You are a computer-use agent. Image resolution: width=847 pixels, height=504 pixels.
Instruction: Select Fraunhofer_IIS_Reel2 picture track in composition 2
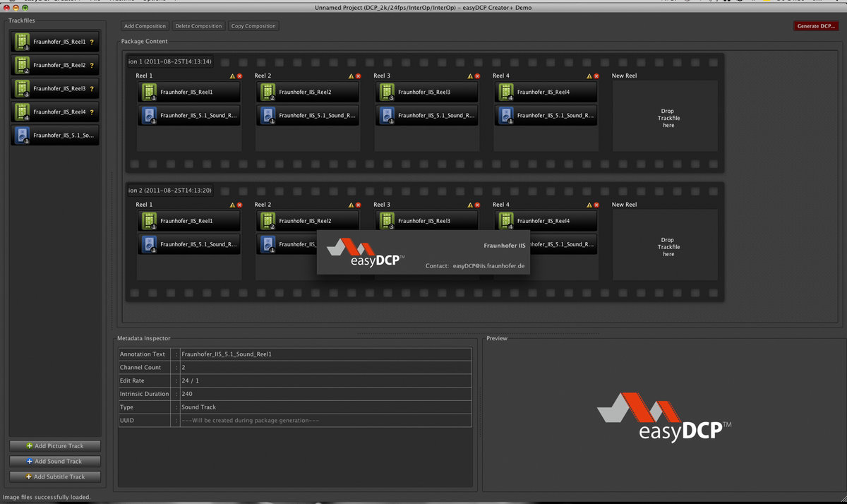pyautogui.click(x=307, y=221)
